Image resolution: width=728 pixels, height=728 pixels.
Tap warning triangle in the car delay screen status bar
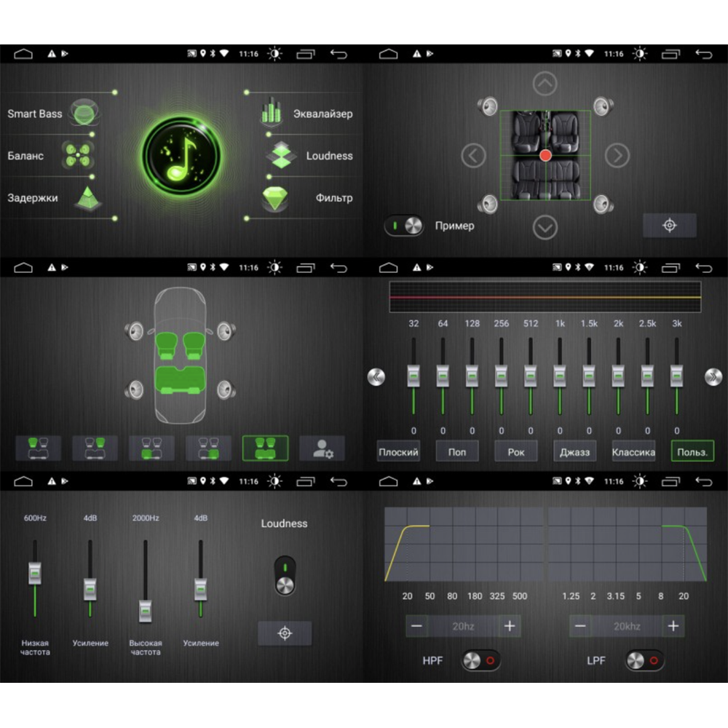coord(52,267)
